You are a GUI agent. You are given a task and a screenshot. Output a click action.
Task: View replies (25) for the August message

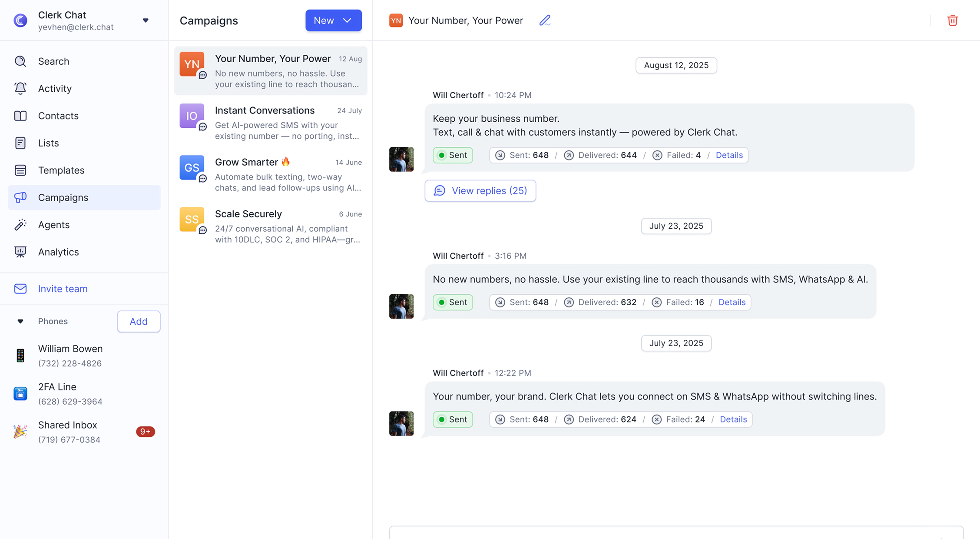coord(480,191)
